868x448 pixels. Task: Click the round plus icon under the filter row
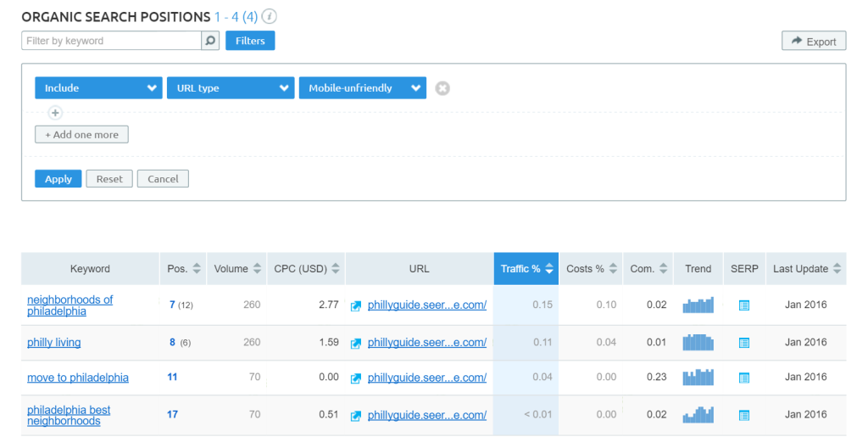click(x=55, y=112)
